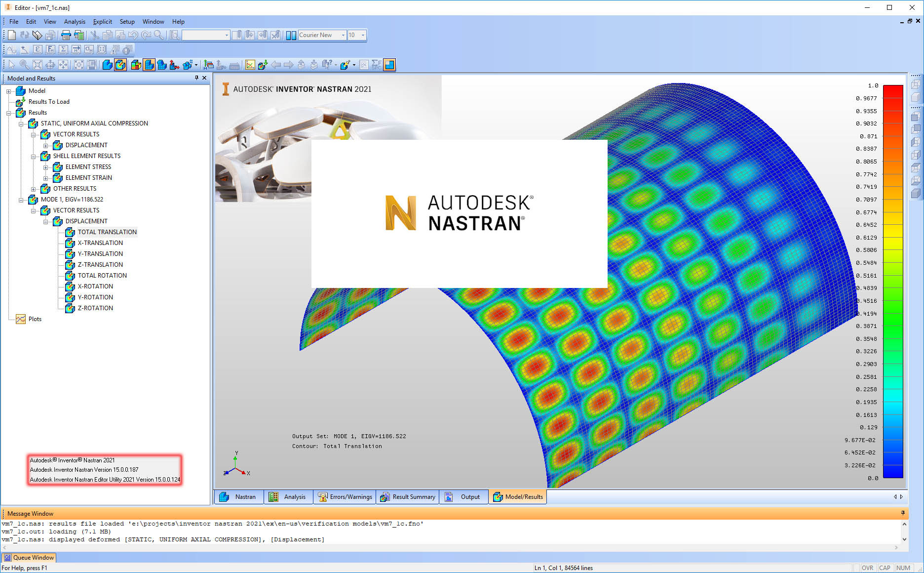Click the sigma summation icon

click(x=63, y=49)
